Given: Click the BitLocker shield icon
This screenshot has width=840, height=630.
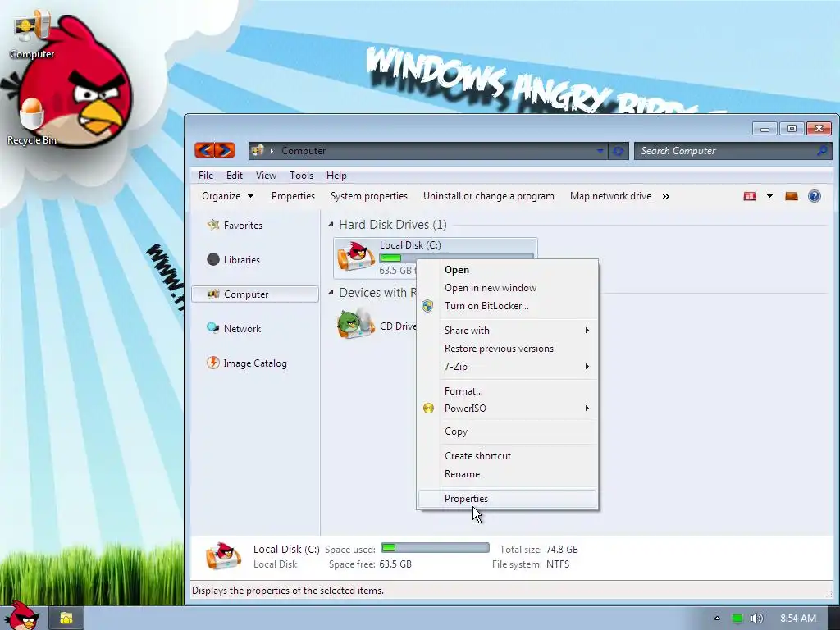Looking at the screenshot, I should [x=427, y=306].
